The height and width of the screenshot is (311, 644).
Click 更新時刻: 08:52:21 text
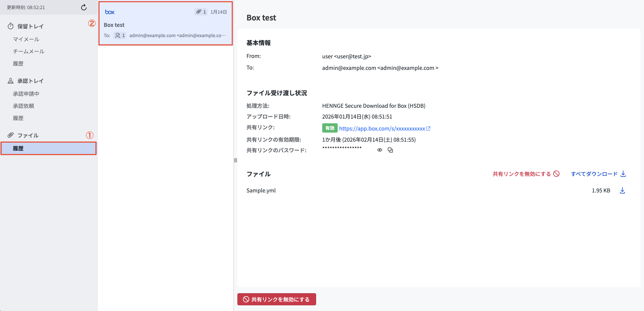click(x=26, y=7)
